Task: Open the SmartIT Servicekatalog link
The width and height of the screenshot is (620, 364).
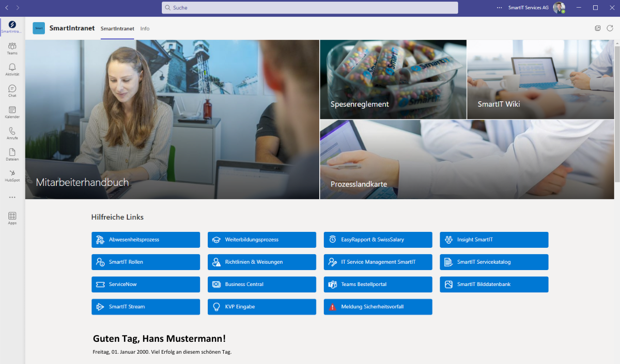Action: (494, 262)
